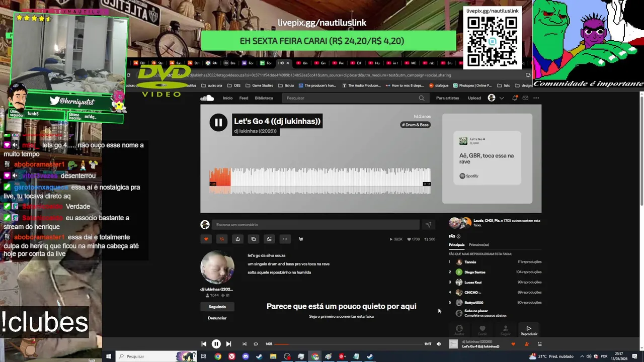This screenshot has width=644, height=362.
Task: Toggle the repost button under the comment box
Action: 222,239
